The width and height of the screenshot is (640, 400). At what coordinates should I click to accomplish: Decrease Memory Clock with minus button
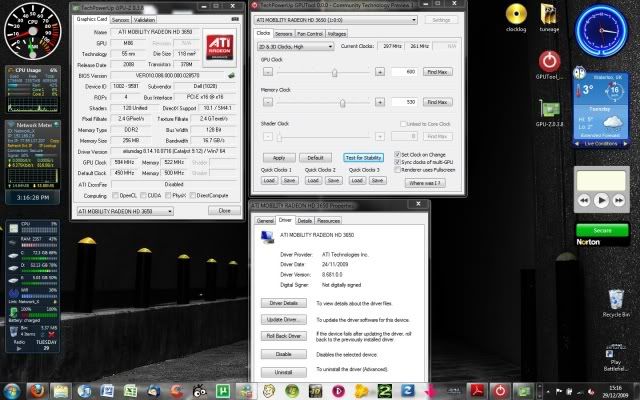point(268,102)
